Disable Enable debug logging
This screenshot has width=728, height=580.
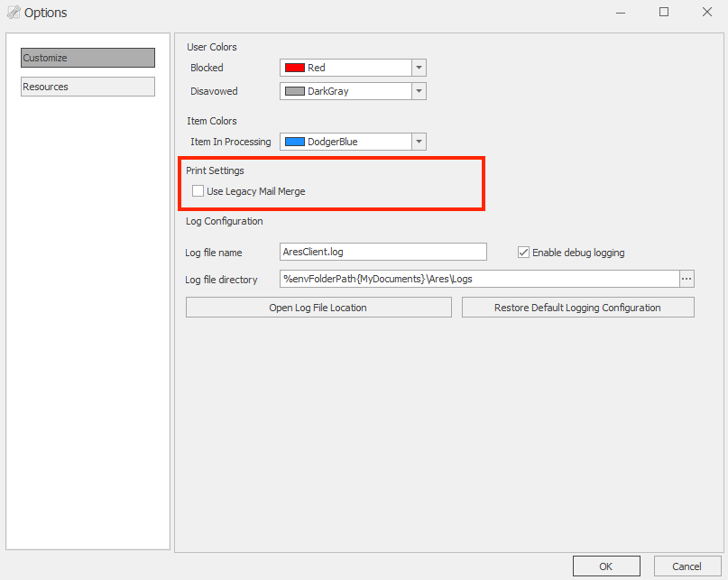click(523, 253)
